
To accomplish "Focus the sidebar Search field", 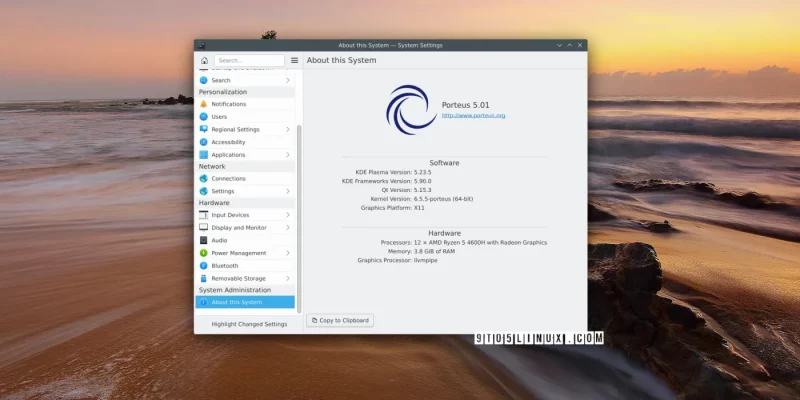I will tap(249, 60).
